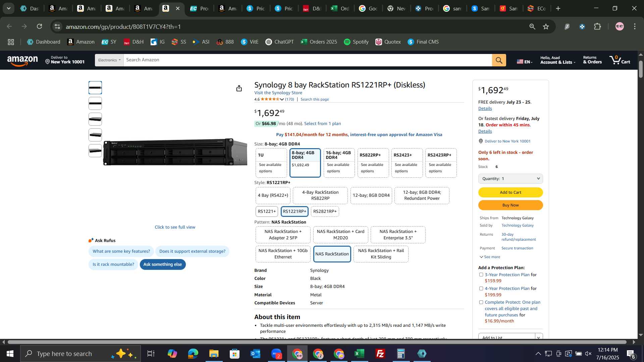Check the 3-Year Protection Plan box
Viewport: 644px width, 362px height.
point(481,275)
